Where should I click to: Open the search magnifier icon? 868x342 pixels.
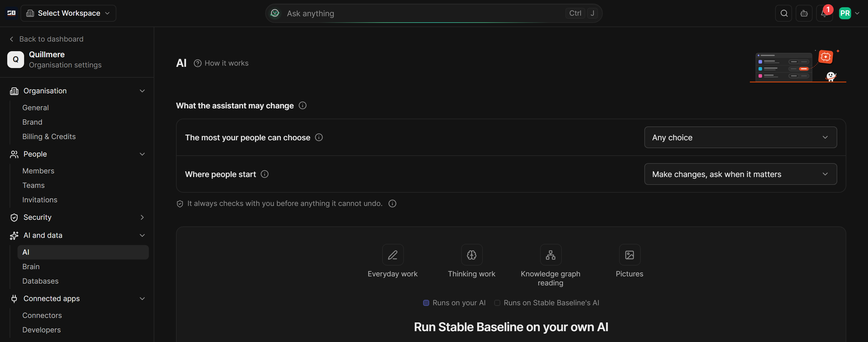click(784, 13)
